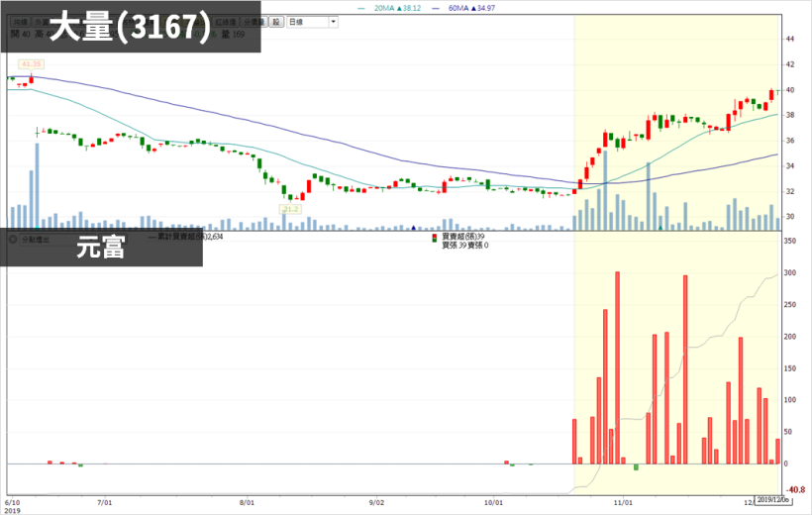The image size is (812, 515).
Task: Click the green triangle marker on volume axis
Action: [660, 228]
